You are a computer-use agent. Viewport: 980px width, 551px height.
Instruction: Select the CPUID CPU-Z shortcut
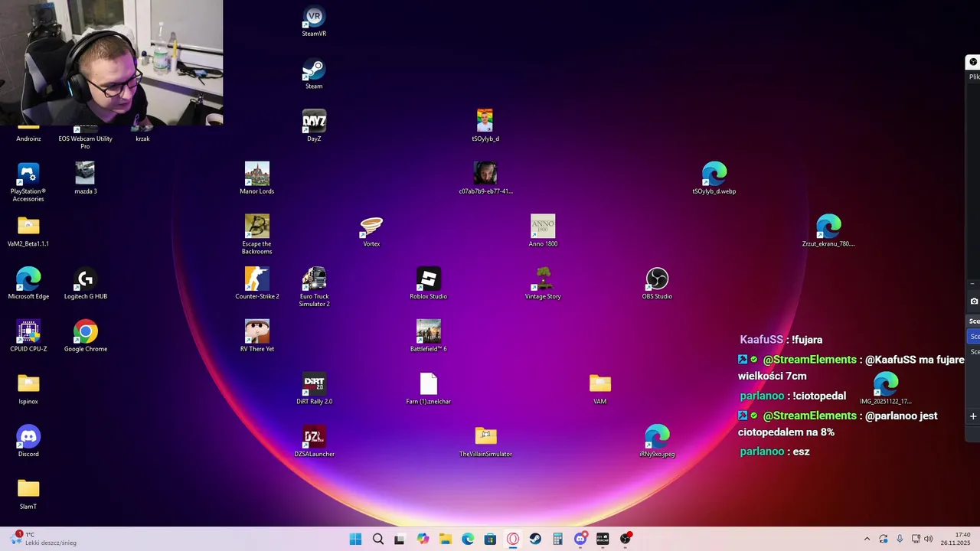click(28, 337)
